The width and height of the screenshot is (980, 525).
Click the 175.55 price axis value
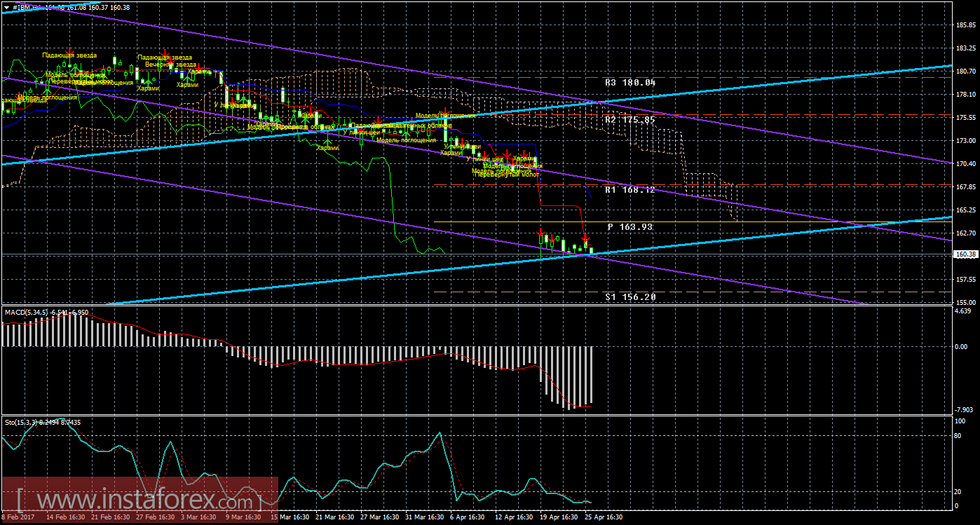[x=966, y=118]
